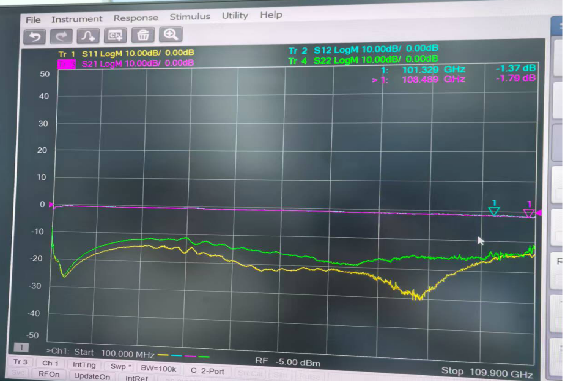Click the zoom magnifier toolbar icon

[171, 34]
